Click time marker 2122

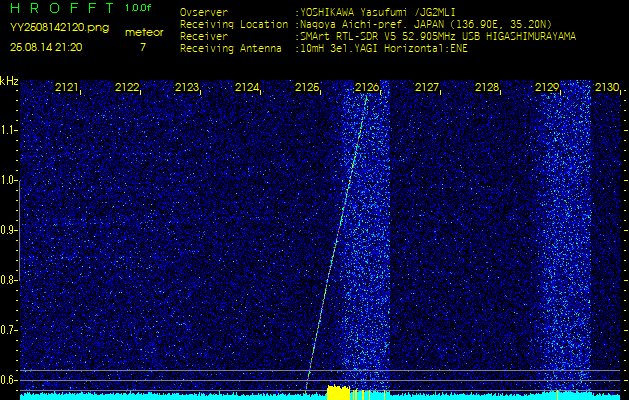127,87
